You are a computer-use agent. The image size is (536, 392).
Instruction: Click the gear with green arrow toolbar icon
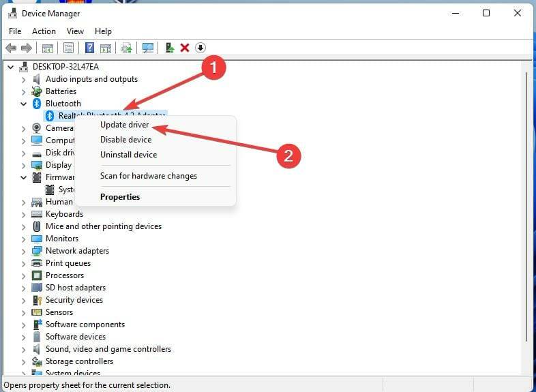(x=126, y=48)
